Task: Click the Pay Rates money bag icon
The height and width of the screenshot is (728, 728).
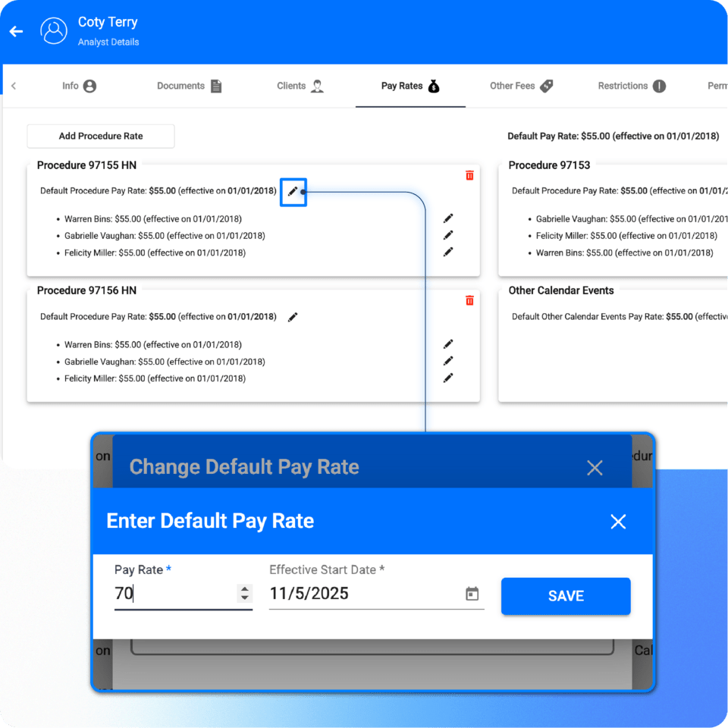Action: point(434,86)
